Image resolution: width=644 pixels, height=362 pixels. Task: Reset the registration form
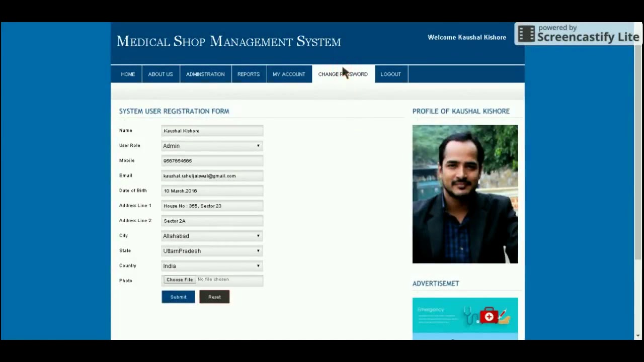[x=214, y=297]
